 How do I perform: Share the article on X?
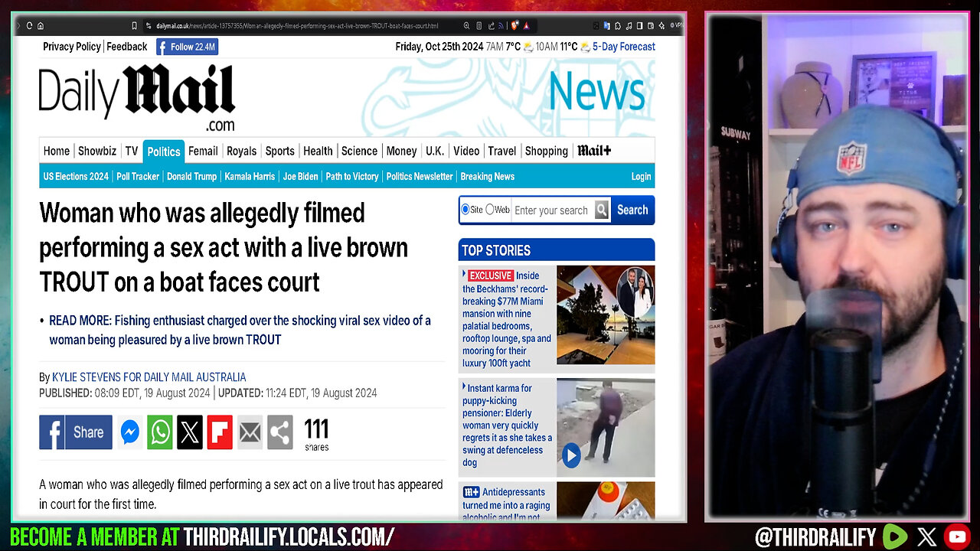[190, 432]
